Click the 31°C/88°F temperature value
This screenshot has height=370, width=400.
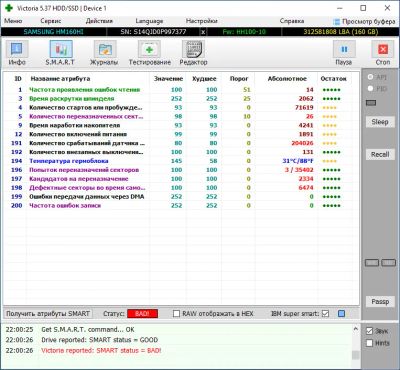pyautogui.click(x=298, y=161)
